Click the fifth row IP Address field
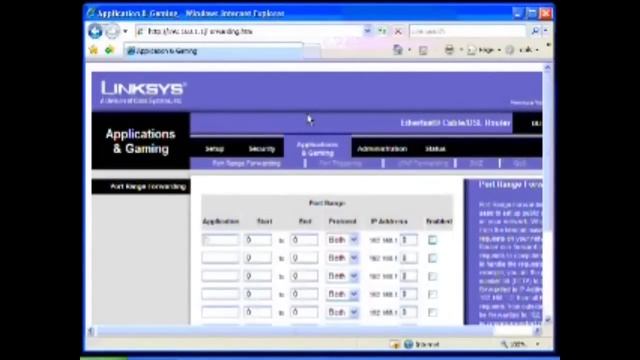 (409, 312)
